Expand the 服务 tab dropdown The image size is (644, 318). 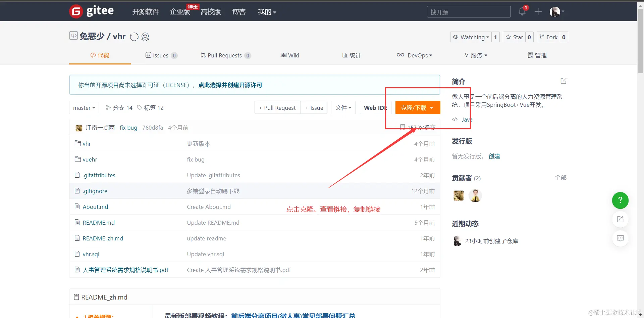(x=475, y=55)
